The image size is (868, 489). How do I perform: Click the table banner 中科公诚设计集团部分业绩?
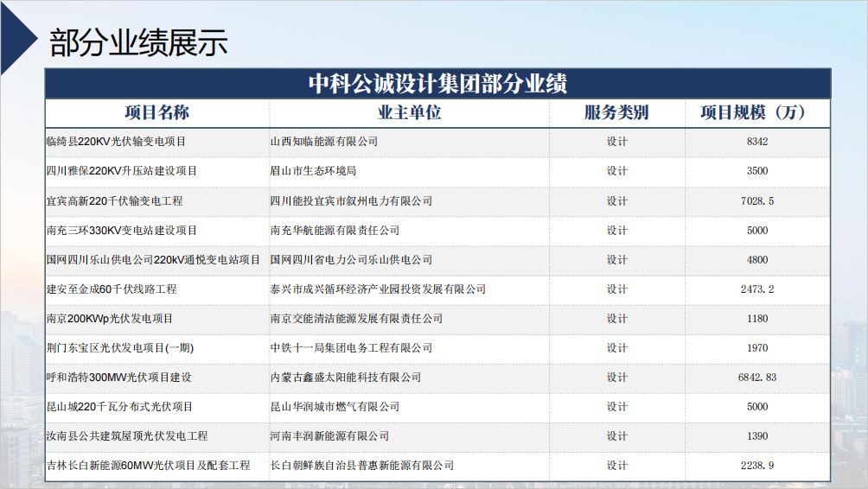pos(437,84)
